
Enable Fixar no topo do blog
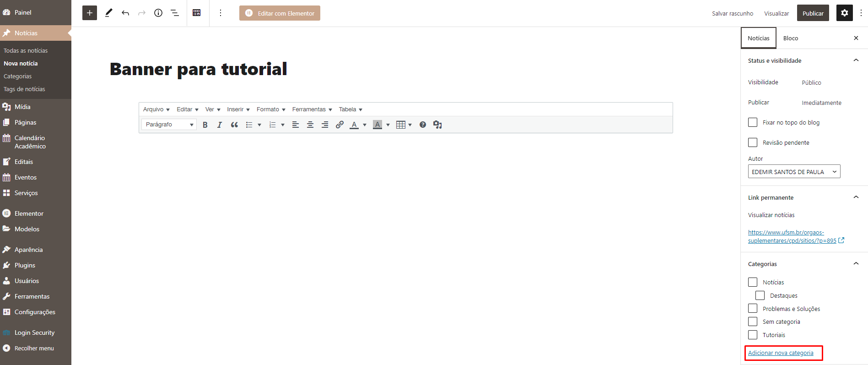coord(753,122)
